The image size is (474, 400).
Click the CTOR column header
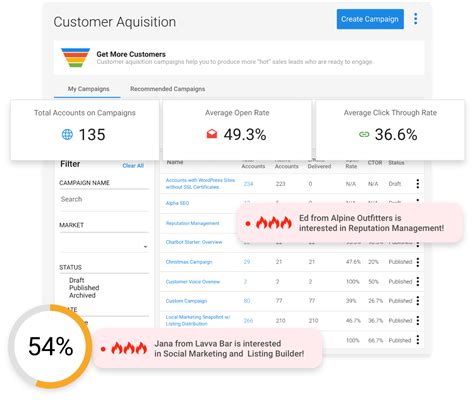click(x=375, y=163)
